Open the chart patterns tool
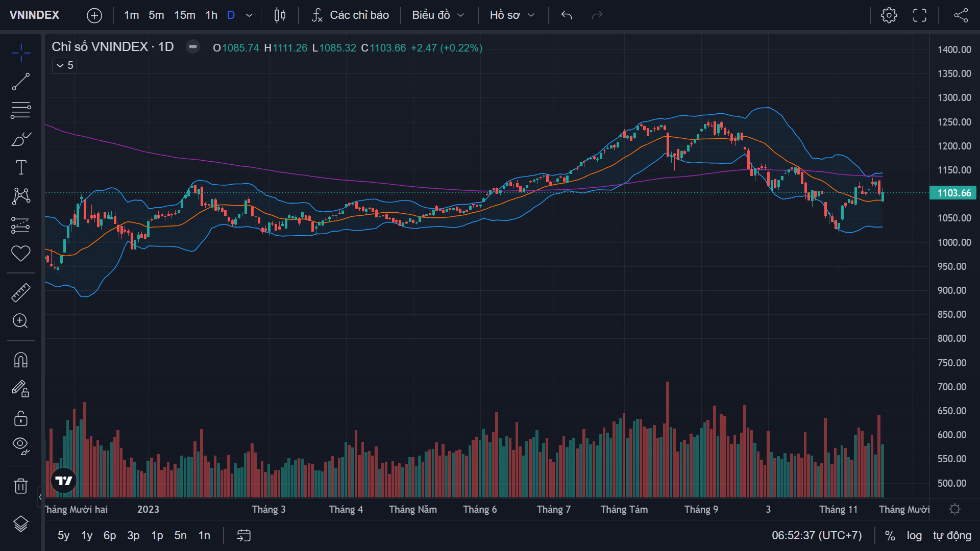Screen dimensions: 980x551 click(21, 196)
